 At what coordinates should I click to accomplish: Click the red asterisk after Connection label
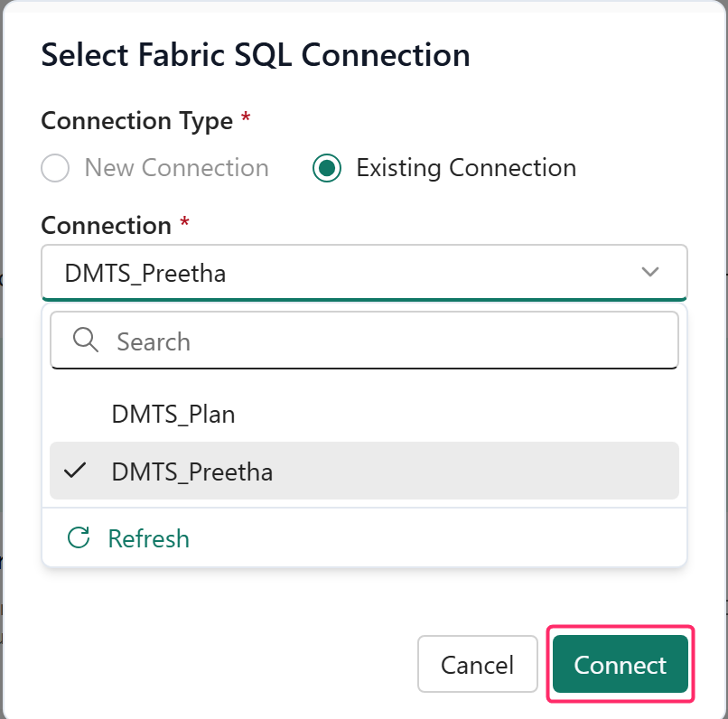[184, 223]
